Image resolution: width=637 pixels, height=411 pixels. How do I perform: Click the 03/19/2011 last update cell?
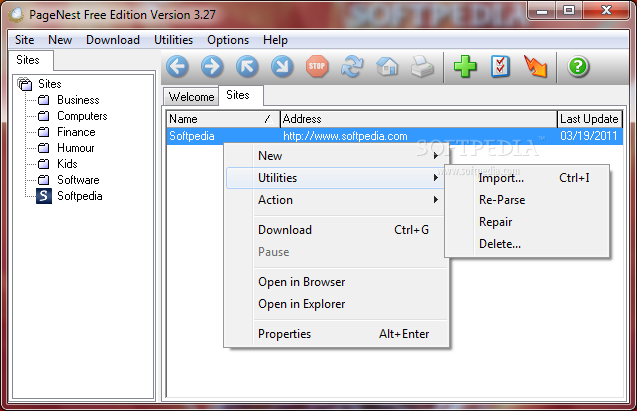pyautogui.click(x=589, y=136)
